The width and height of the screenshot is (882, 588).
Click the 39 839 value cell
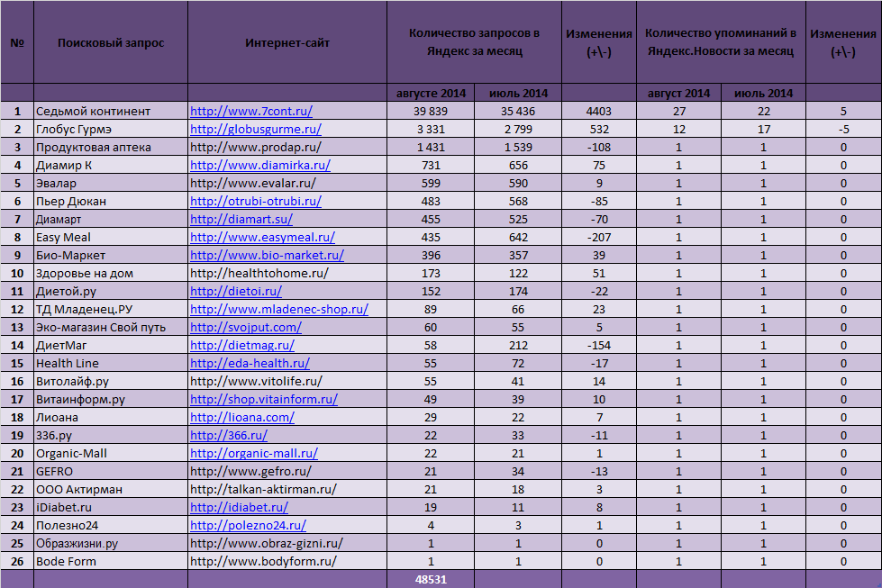pos(431,112)
